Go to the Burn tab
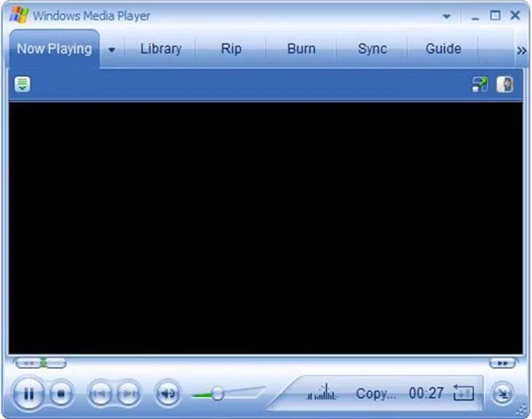The image size is (532, 419). point(301,49)
